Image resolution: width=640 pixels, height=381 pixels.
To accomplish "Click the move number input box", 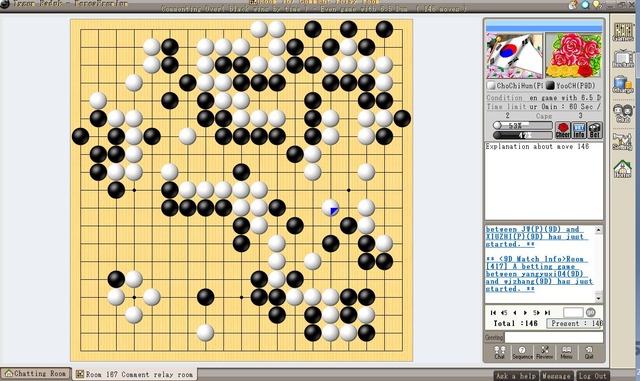I will (x=573, y=312).
